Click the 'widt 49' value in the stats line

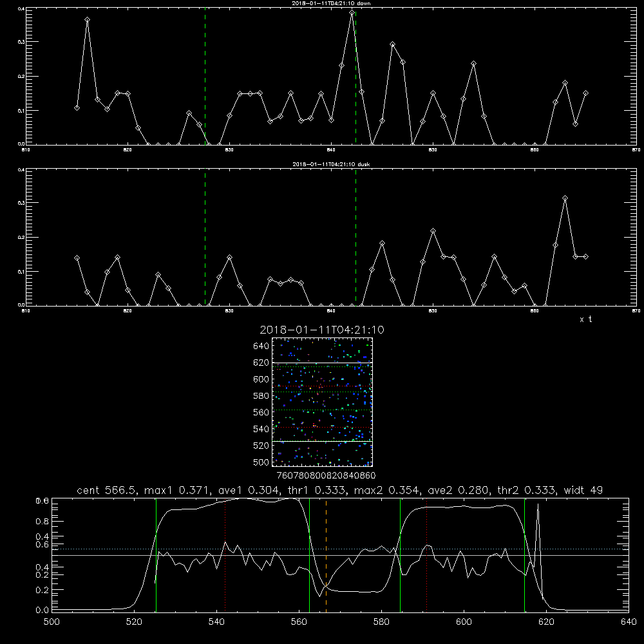point(583,490)
